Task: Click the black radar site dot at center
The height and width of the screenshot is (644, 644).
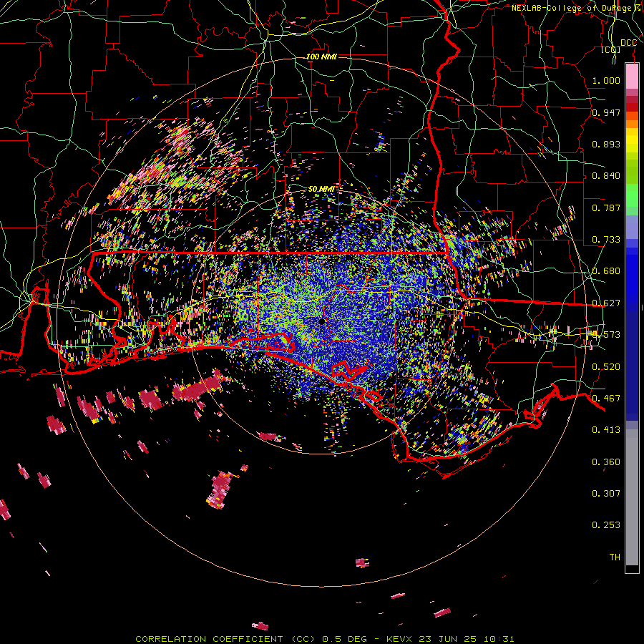Action: (322, 321)
